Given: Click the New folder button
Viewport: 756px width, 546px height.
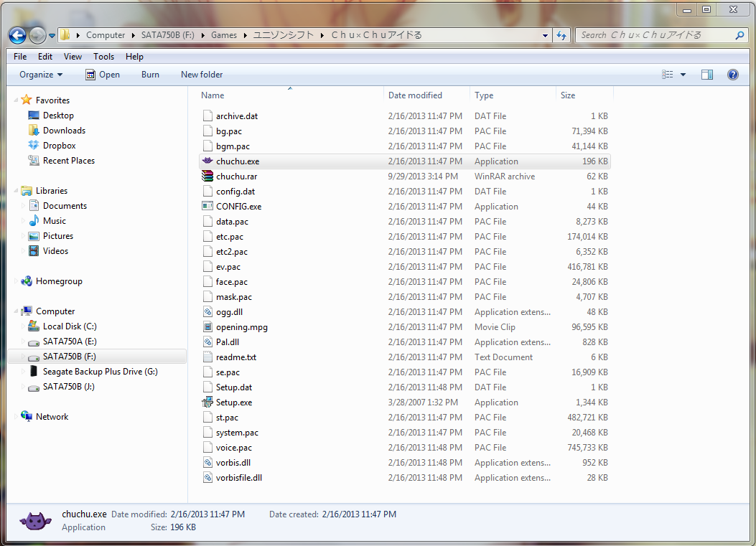Looking at the screenshot, I should tap(202, 75).
